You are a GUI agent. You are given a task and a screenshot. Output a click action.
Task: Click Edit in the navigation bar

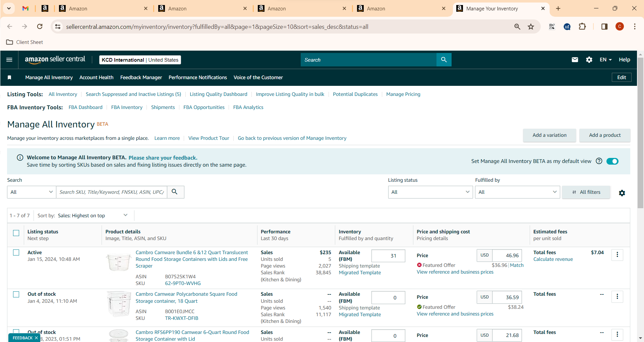point(622,77)
